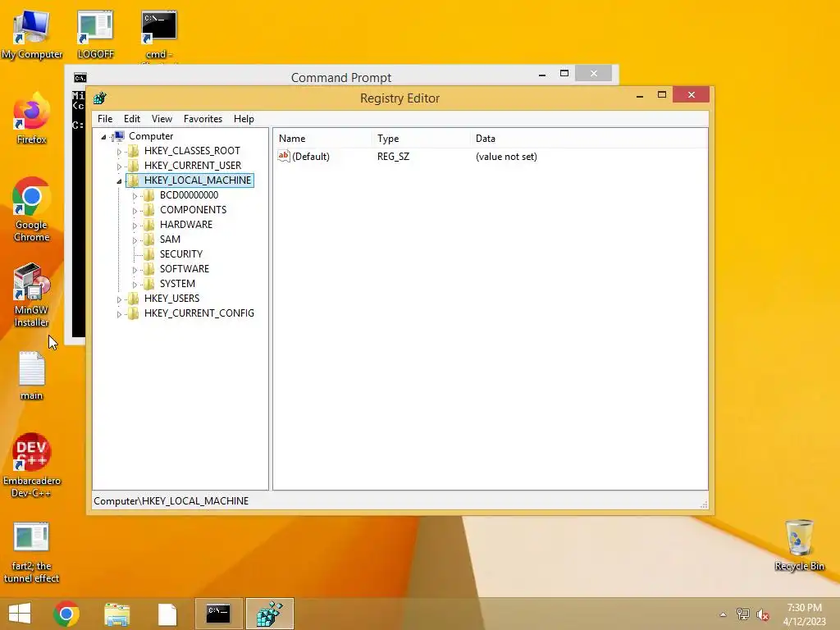Select the HKEY_USERS key

(171, 299)
